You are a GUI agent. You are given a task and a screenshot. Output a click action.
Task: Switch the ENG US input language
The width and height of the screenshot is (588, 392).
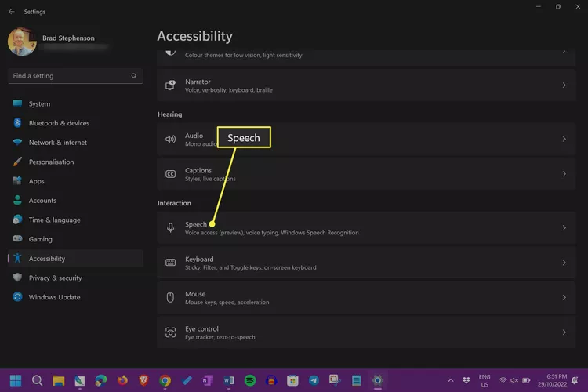coord(485,381)
